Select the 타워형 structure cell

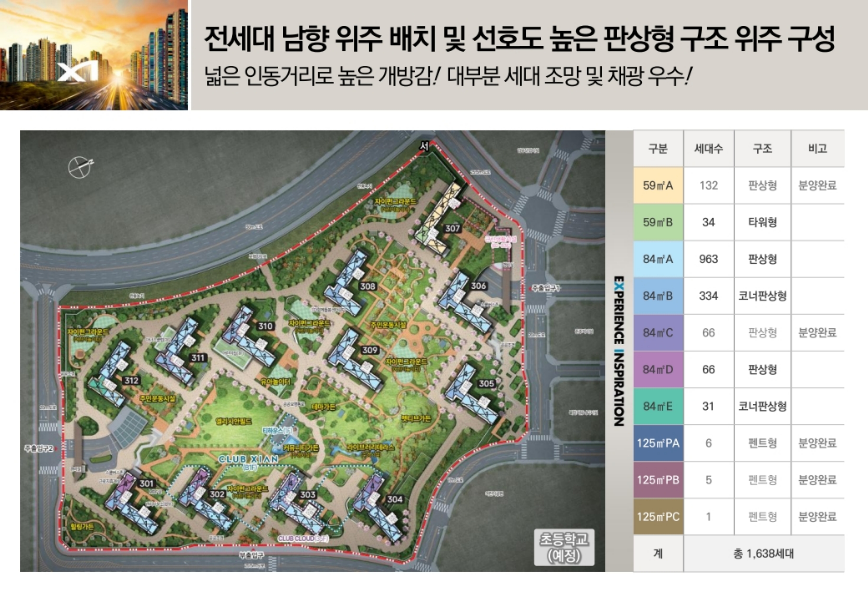coord(763,222)
